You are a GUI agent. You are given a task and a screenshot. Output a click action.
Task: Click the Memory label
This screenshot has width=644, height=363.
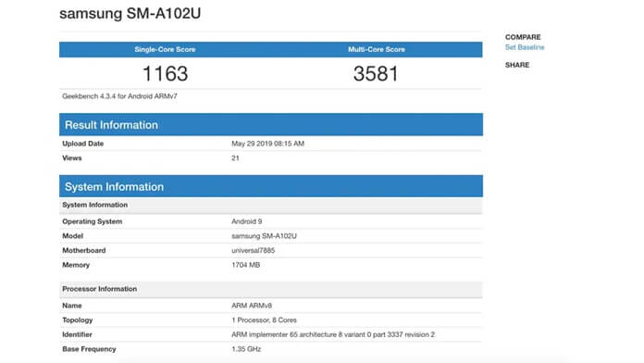click(x=76, y=265)
